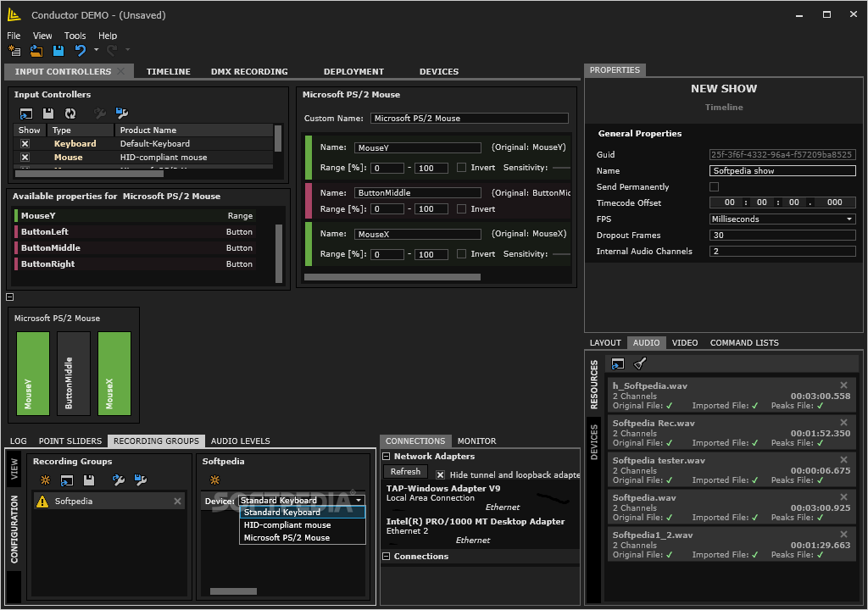Click the Open show folder icon in main toolbar
The width and height of the screenshot is (868, 610).
[x=36, y=51]
